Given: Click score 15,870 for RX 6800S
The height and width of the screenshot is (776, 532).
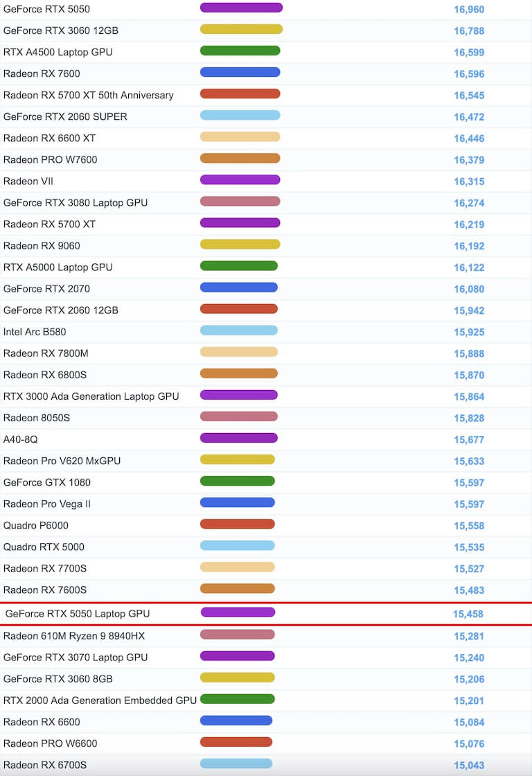Looking at the screenshot, I should [x=469, y=376].
